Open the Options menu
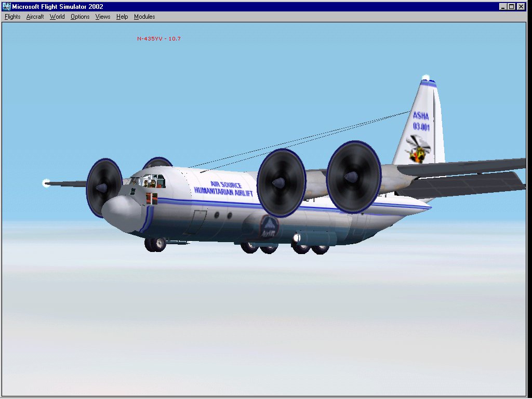Image resolution: width=532 pixels, height=399 pixels. click(80, 17)
